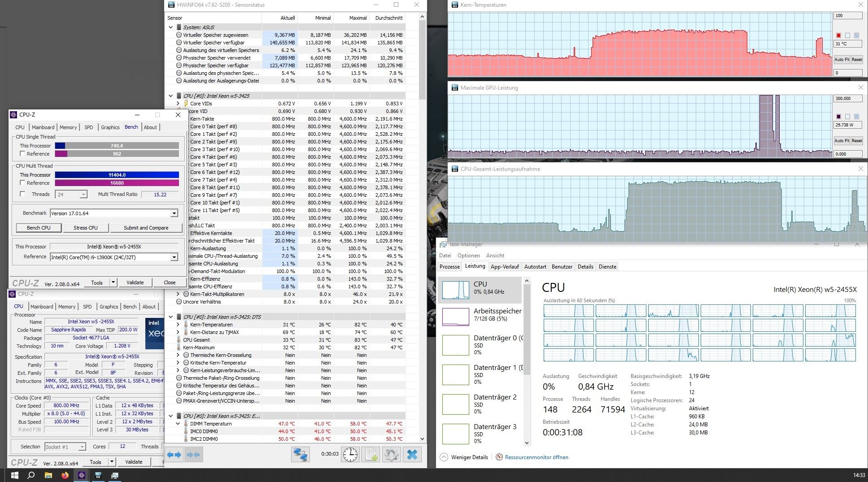Launch Firefox from the taskbar
Viewport: 868px width, 482px height.
click(65, 475)
